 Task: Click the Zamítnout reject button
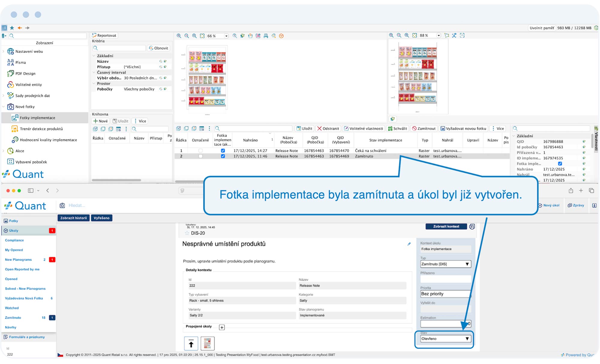424,129
